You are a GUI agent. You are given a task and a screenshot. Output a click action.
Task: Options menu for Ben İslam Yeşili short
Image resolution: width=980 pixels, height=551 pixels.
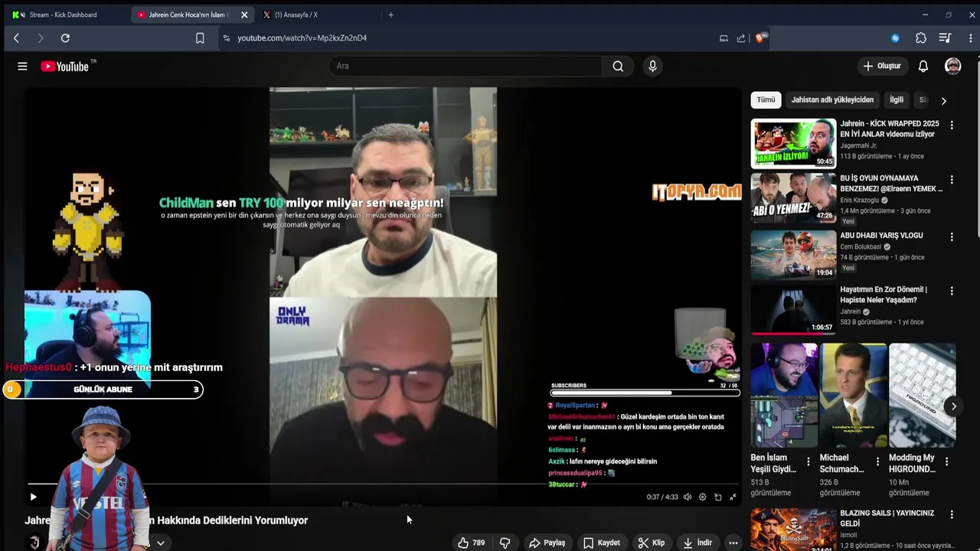tap(808, 461)
